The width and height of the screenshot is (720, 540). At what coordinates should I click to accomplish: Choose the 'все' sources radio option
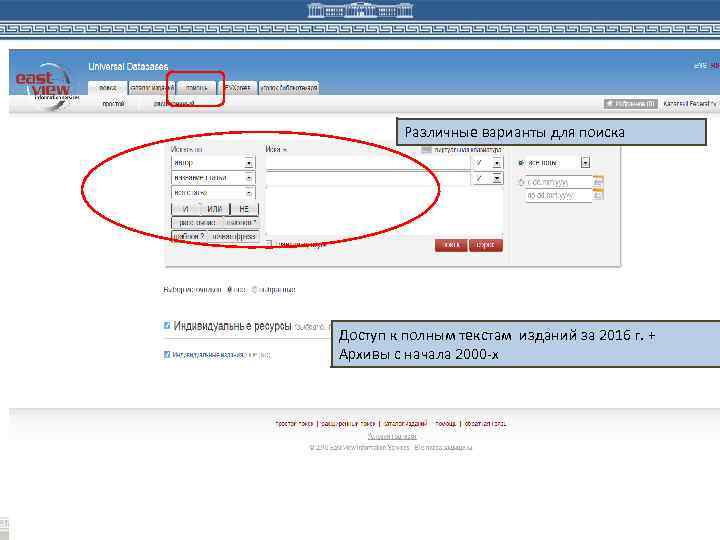pyautogui.click(x=230, y=290)
